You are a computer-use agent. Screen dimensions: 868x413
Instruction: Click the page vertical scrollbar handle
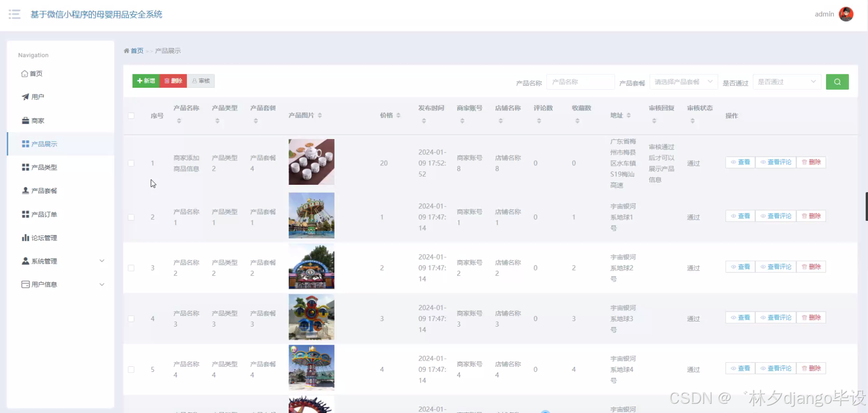pos(866,206)
